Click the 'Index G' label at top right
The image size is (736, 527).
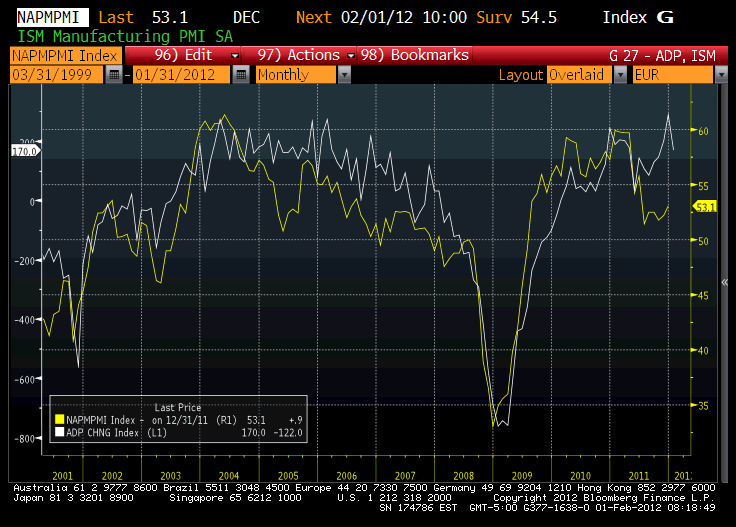[x=638, y=18]
